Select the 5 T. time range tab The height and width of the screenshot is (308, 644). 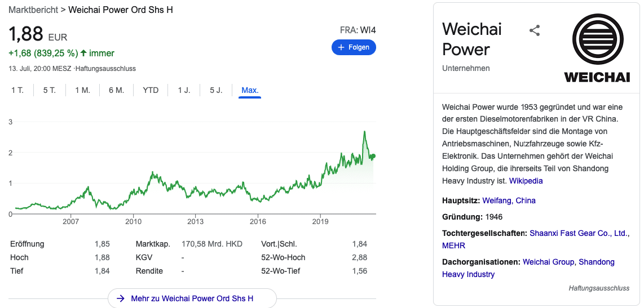[x=49, y=90]
